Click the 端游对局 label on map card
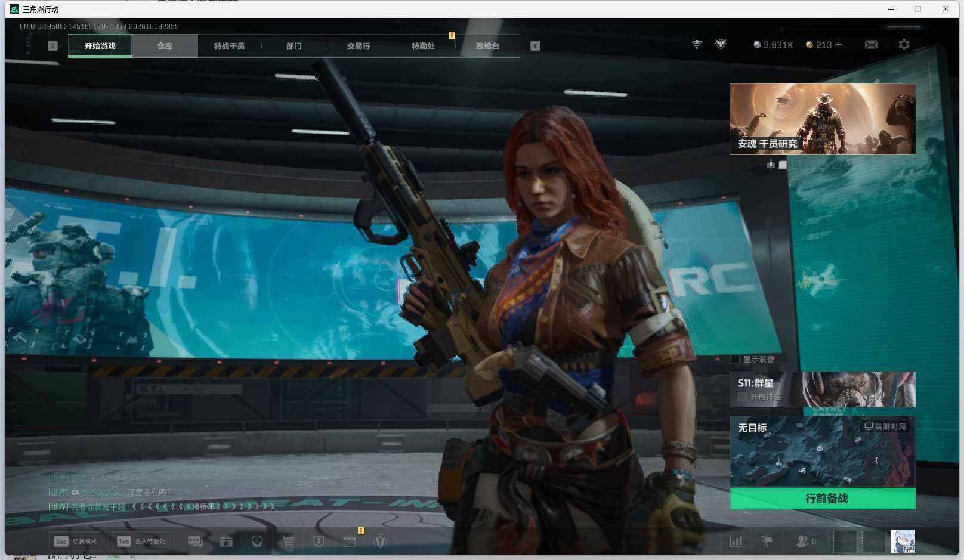 (885, 426)
